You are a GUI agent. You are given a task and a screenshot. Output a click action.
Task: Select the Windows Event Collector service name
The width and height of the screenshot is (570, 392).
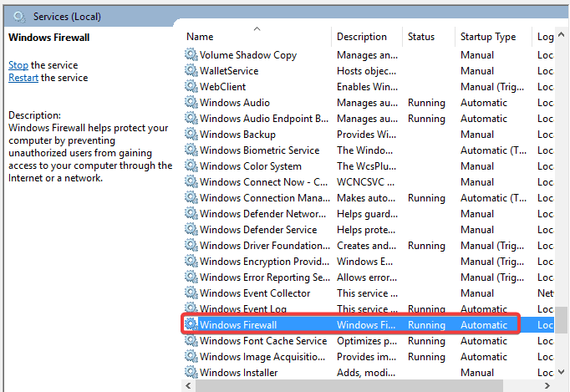tap(255, 293)
